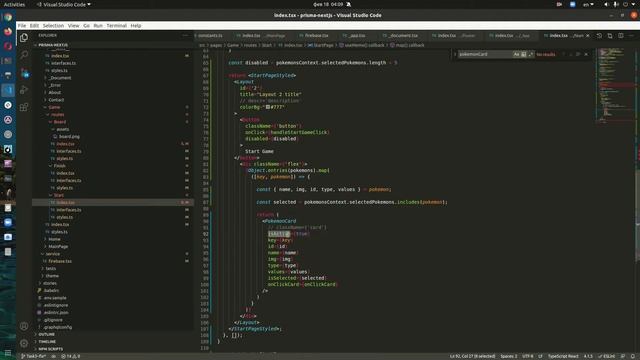Open Source Control view in activity bar
The height and width of the screenshot is (360, 640).
pyautogui.click(x=24, y=73)
